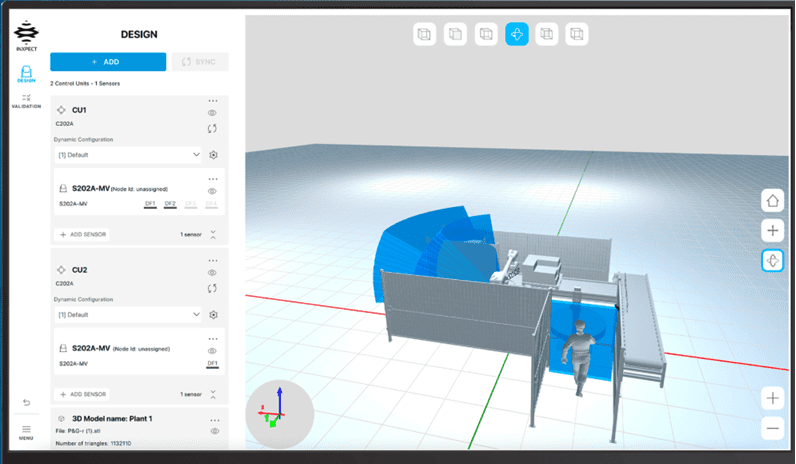Toggle visibility eye for CU2
This screenshot has width=796, height=464.
click(212, 273)
